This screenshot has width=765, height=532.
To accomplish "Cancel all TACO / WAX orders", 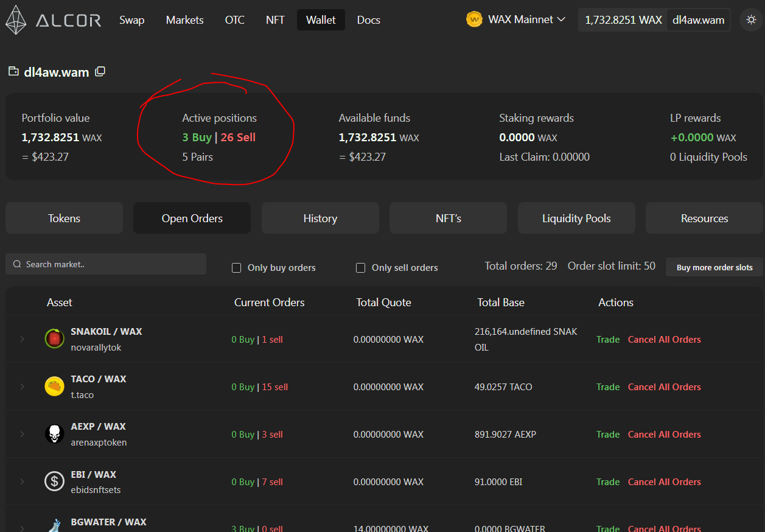I will pyautogui.click(x=665, y=387).
